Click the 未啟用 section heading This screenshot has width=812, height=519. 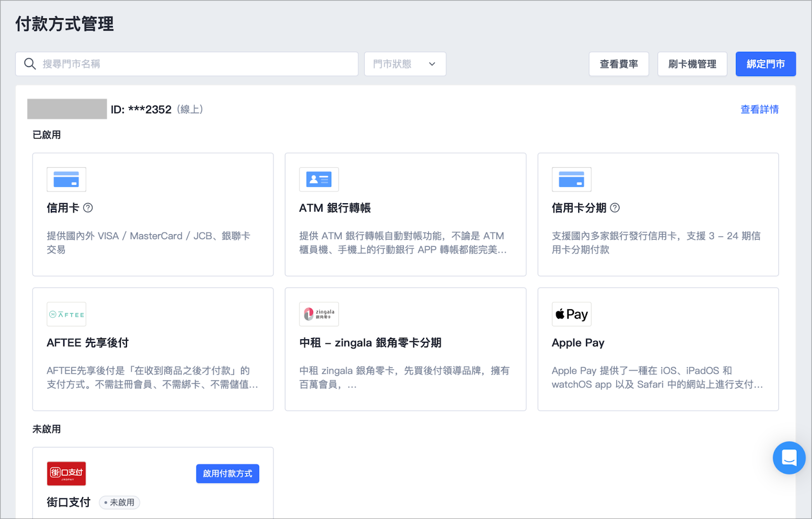(x=47, y=429)
